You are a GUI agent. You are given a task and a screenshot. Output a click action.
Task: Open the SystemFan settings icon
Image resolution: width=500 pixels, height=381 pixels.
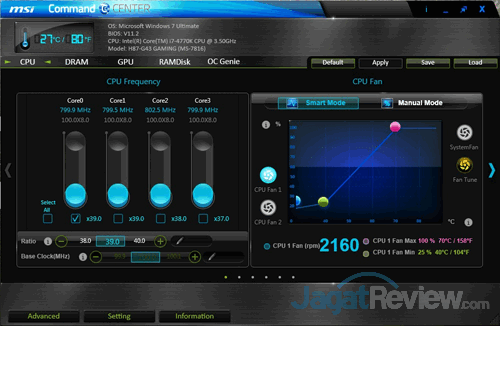[x=464, y=132]
